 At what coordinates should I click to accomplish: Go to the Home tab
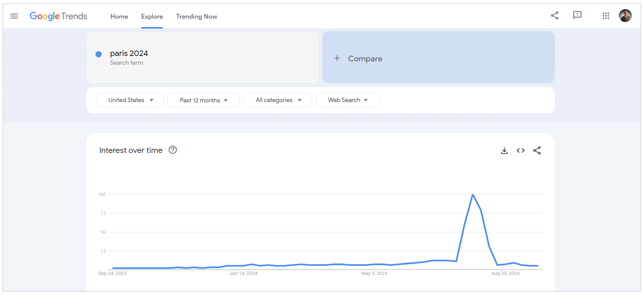[x=119, y=17]
